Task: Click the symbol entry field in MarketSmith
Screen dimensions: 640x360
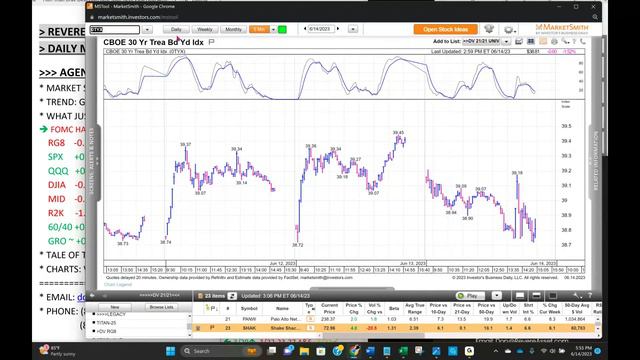Action: (x=115, y=29)
